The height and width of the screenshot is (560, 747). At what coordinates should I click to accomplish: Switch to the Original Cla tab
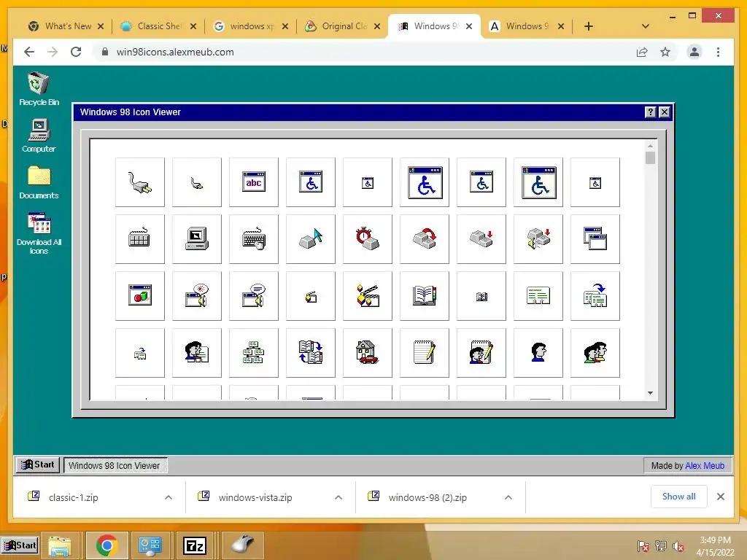[343, 26]
